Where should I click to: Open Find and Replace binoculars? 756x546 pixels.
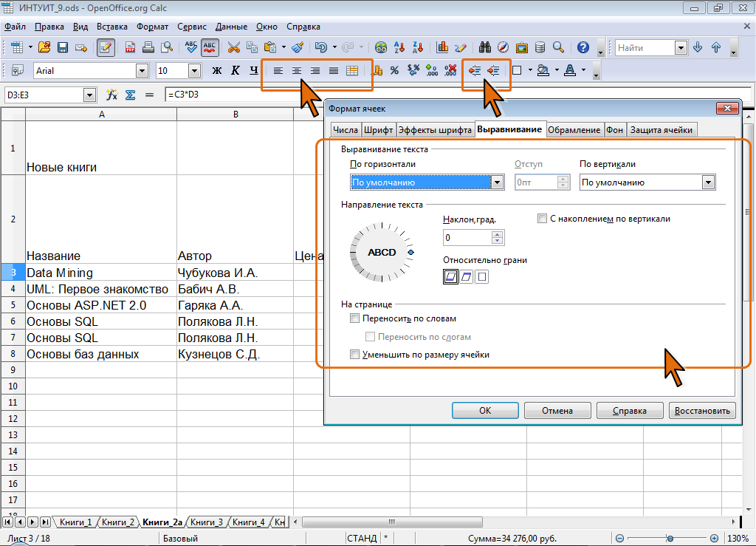click(x=484, y=47)
